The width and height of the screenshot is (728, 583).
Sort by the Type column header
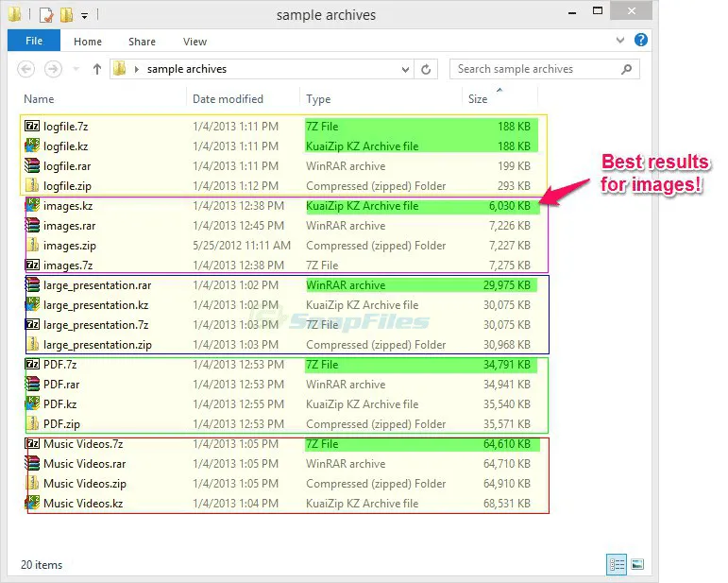[x=318, y=99]
